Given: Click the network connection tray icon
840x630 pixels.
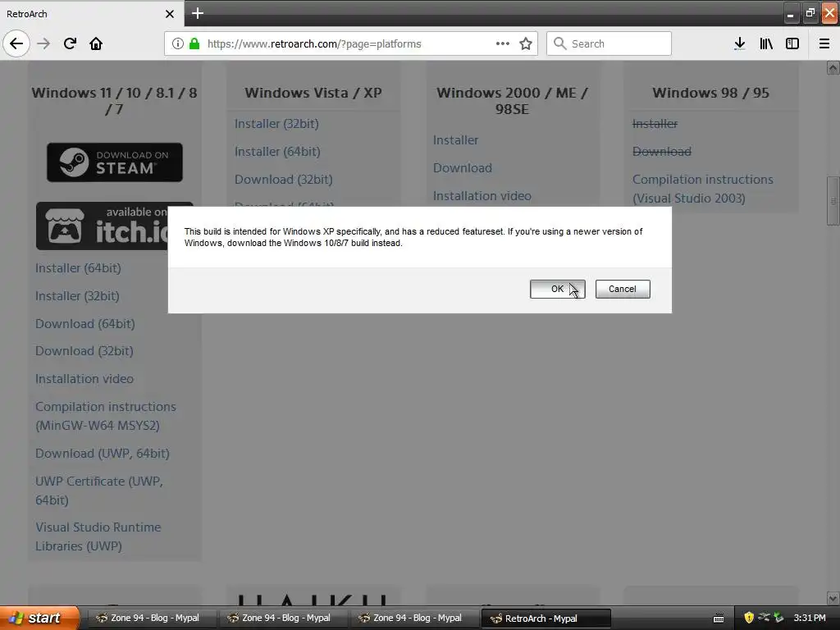Looking at the screenshot, I should tap(764, 618).
